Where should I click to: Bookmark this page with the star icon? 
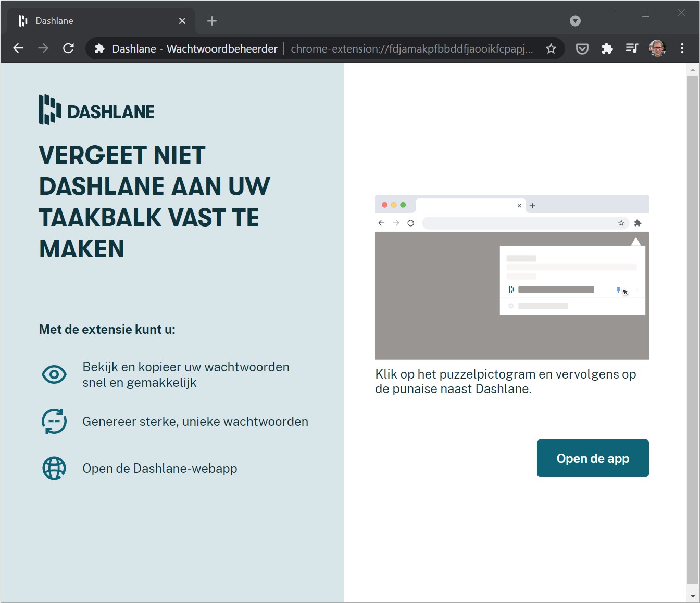pos(551,48)
